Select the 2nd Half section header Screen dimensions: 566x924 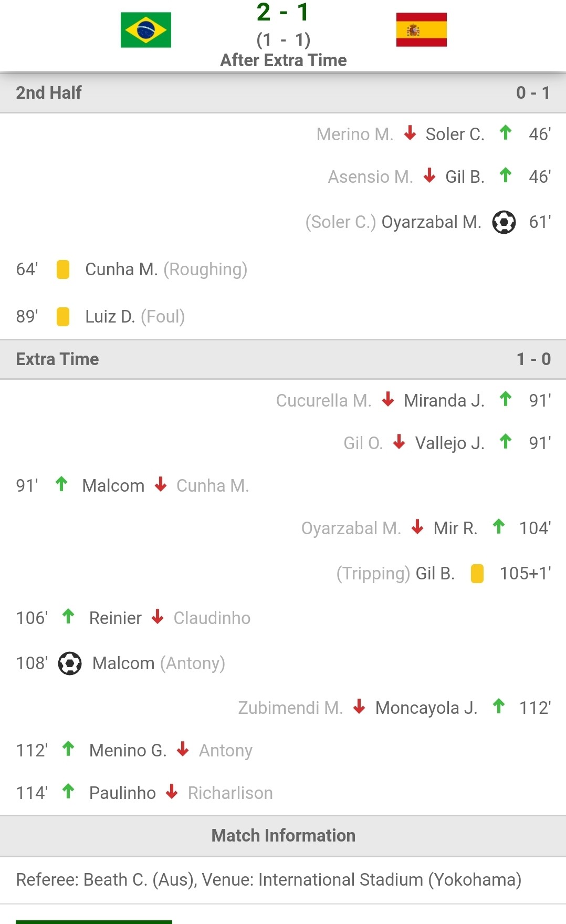[x=283, y=93]
